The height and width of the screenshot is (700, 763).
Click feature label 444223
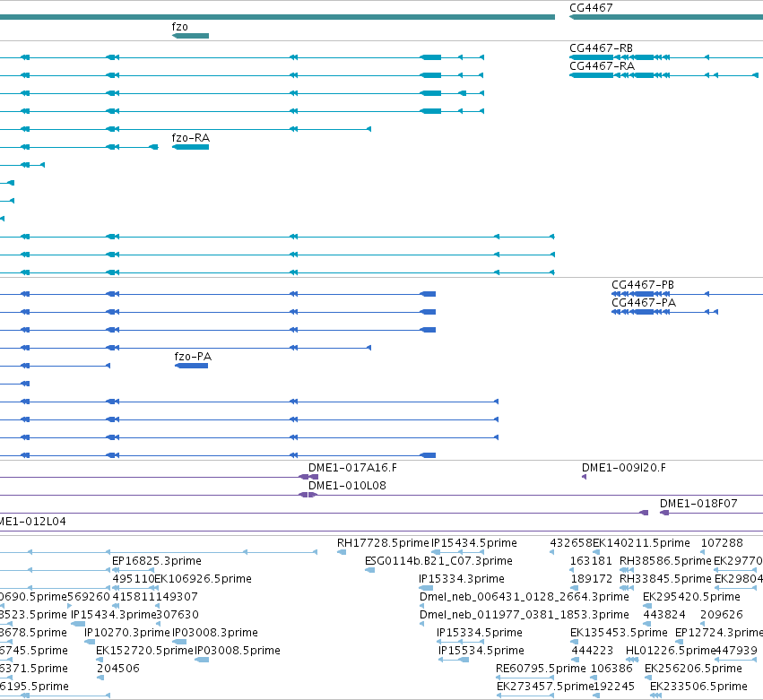pos(593,651)
